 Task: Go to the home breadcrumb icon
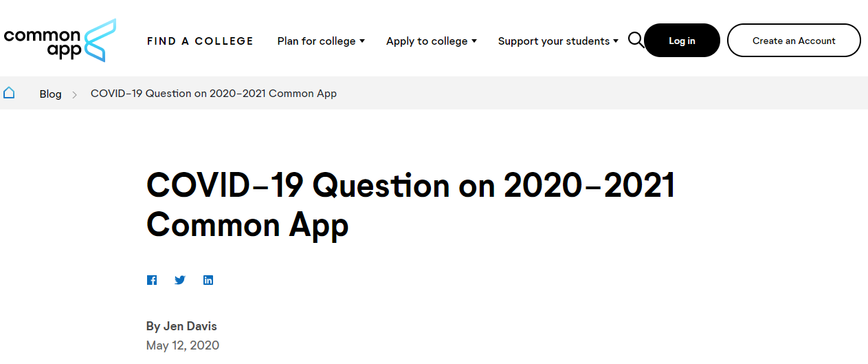tap(9, 93)
